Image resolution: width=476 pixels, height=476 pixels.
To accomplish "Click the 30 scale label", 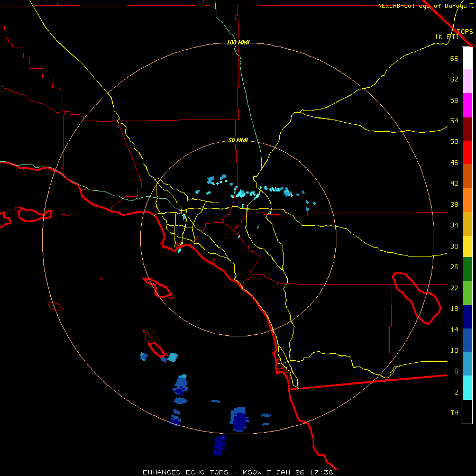I will [x=454, y=246].
